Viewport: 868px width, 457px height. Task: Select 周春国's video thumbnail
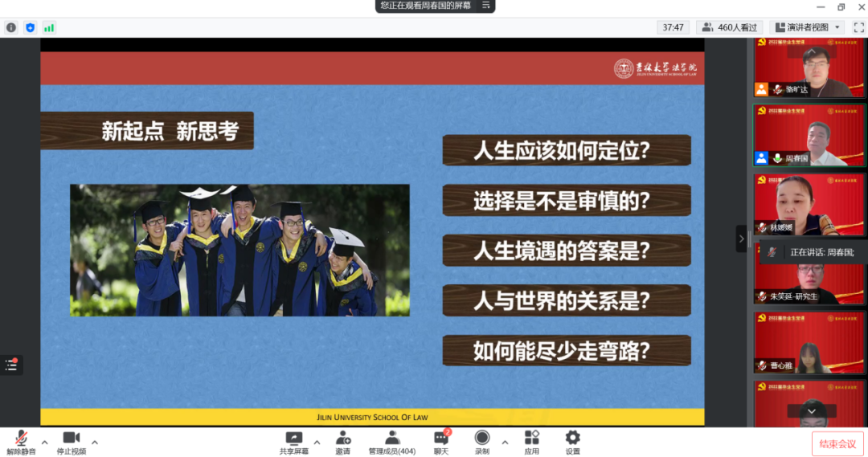tap(809, 135)
